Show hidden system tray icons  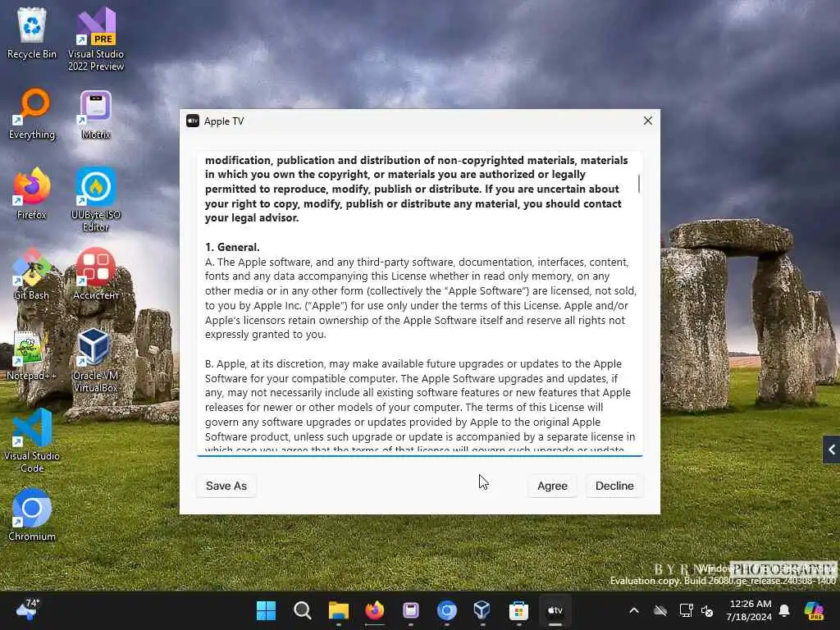[634, 610]
